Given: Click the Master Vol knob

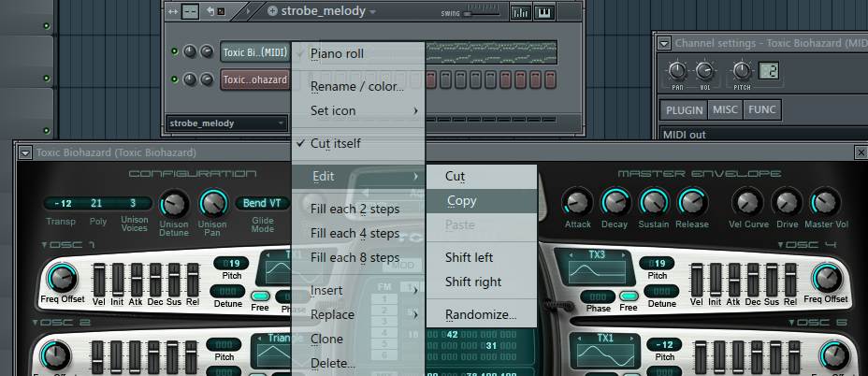Looking at the screenshot, I should point(825,202).
